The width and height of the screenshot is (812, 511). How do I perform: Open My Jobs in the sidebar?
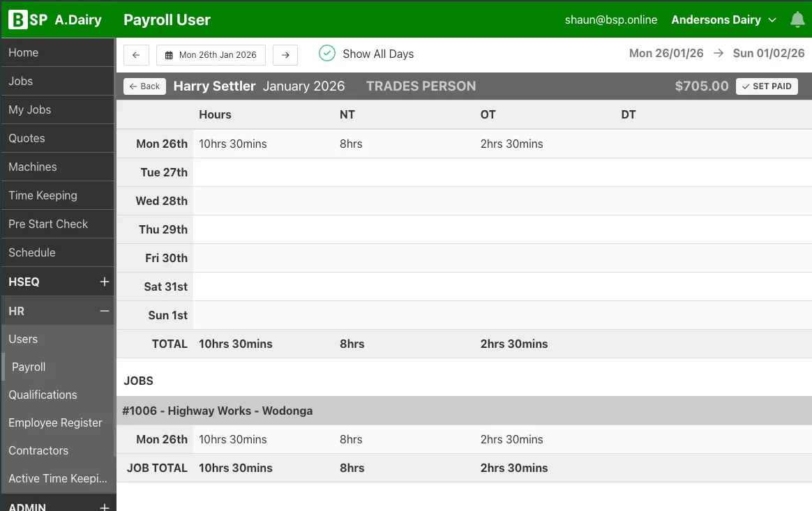click(57, 109)
